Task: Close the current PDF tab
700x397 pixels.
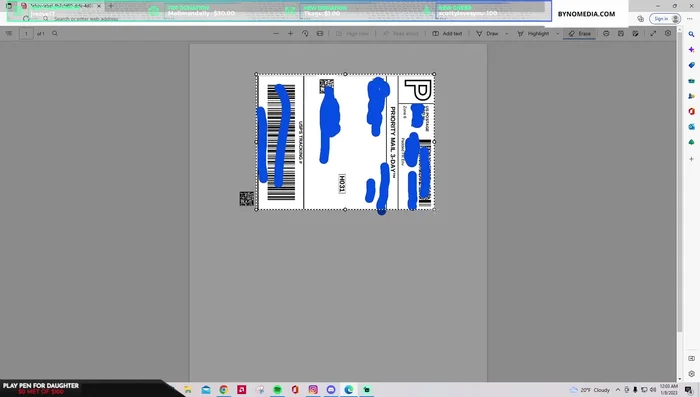Action: point(99,6)
